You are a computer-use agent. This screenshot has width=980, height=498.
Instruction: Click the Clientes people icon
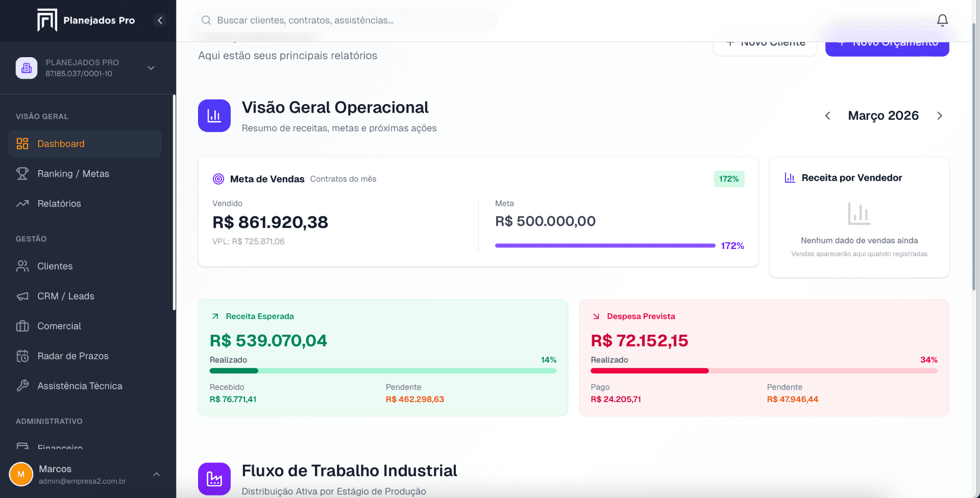click(x=22, y=266)
